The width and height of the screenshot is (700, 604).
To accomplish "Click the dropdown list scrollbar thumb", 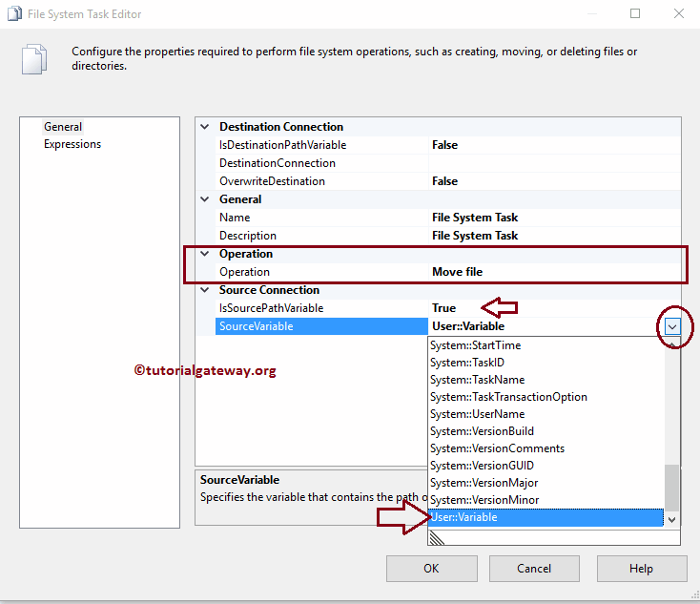I will tap(672, 488).
